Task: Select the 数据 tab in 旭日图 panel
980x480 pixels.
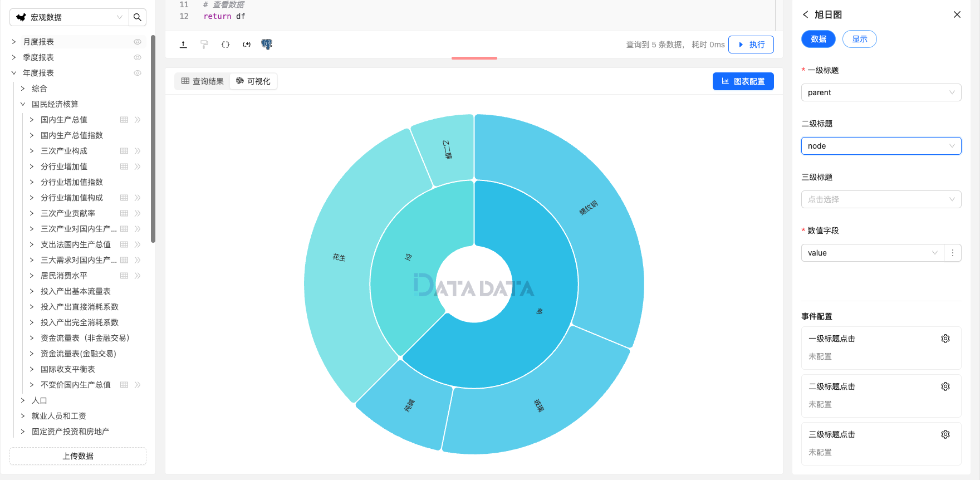Action: coord(819,39)
